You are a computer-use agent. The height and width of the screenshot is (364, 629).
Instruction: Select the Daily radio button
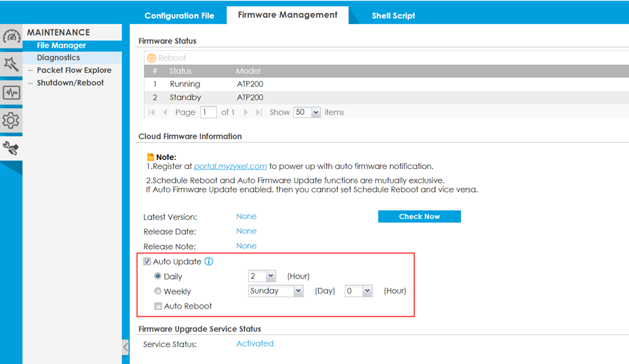tap(158, 276)
